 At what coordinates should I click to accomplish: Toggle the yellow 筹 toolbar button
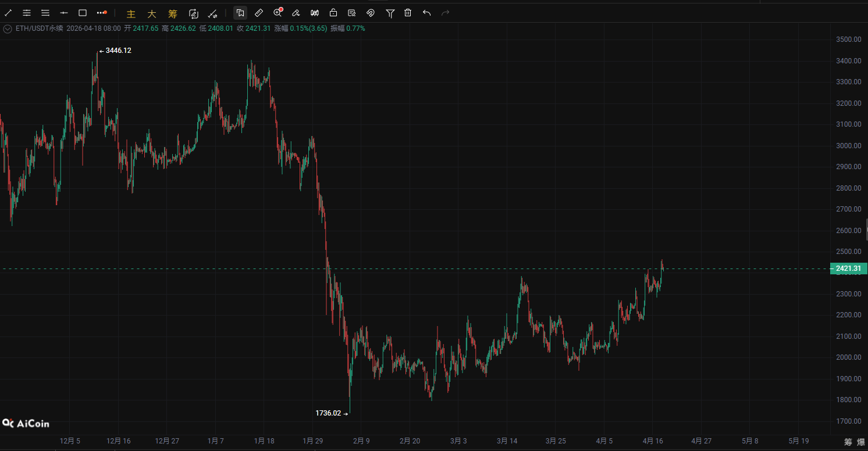(x=173, y=13)
